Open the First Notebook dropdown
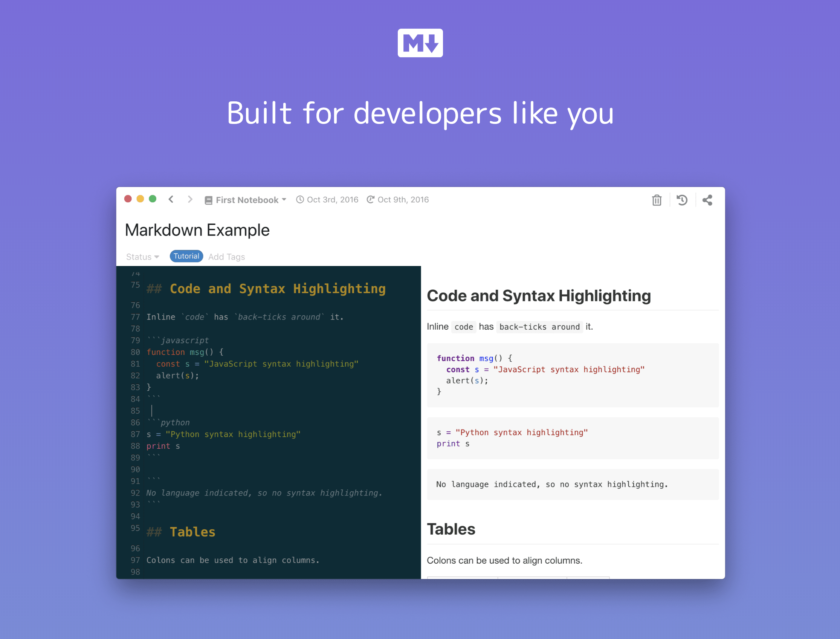The image size is (840, 639). [247, 200]
